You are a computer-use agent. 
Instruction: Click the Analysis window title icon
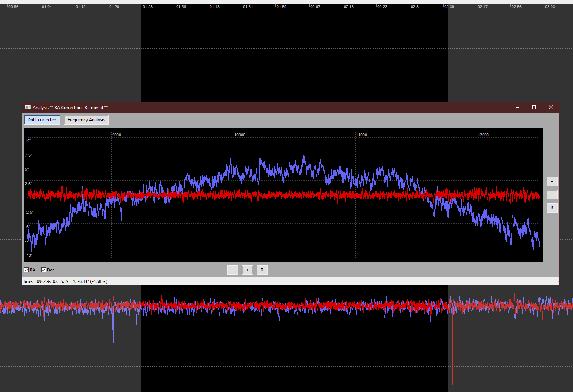28,107
